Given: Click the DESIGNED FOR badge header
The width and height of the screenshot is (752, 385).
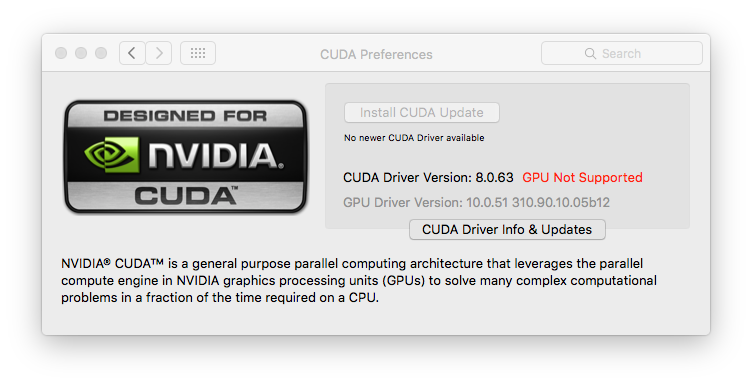Looking at the screenshot, I should point(185,116).
